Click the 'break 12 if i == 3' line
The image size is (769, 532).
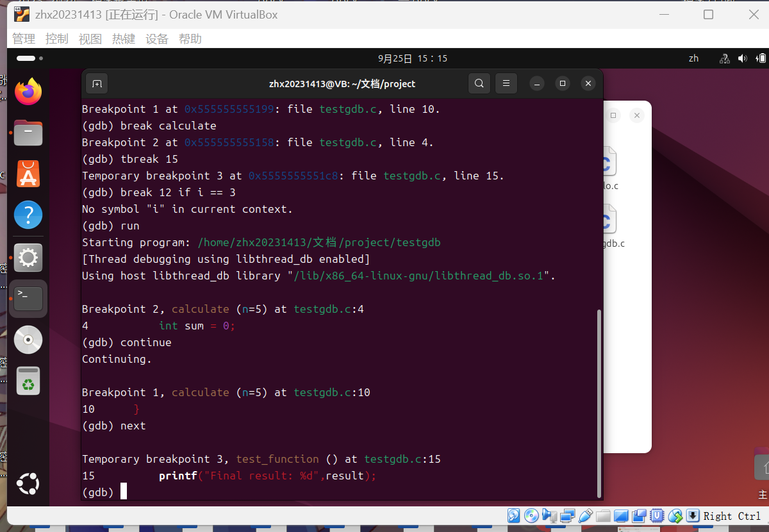click(159, 192)
